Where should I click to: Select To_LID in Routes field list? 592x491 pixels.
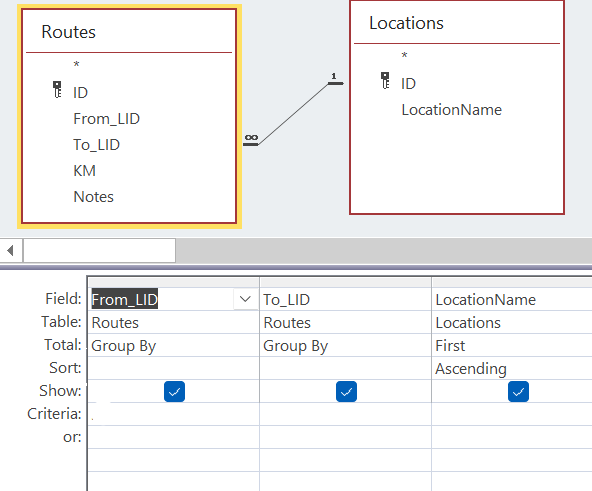[97, 145]
